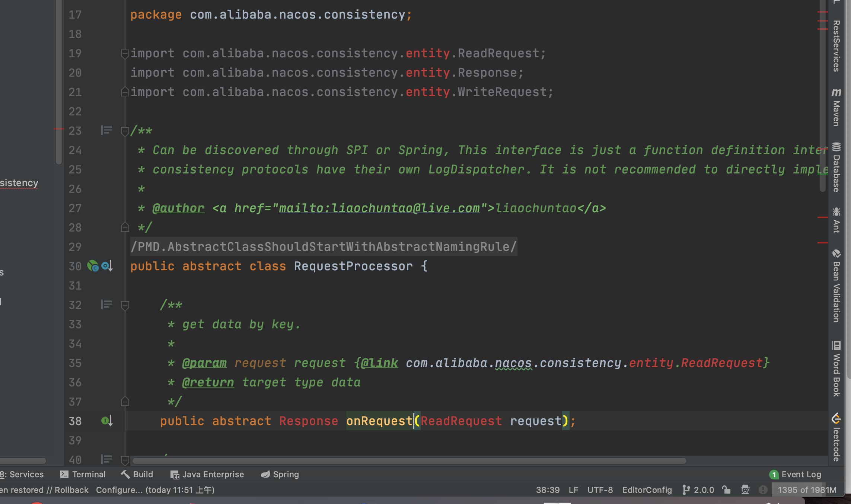This screenshot has height=504, width=851.
Task: Click the Java Enterprise icon
Action: click(175, 475)
